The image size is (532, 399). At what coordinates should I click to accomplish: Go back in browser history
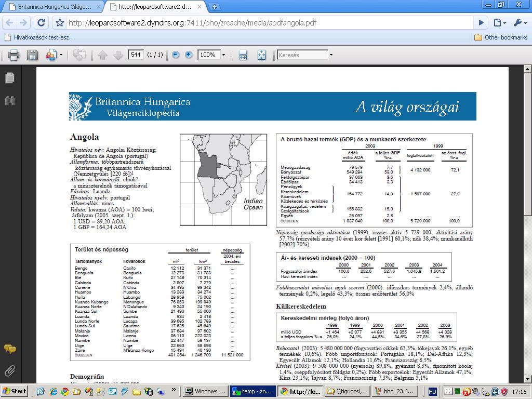(x=9, y=23)
